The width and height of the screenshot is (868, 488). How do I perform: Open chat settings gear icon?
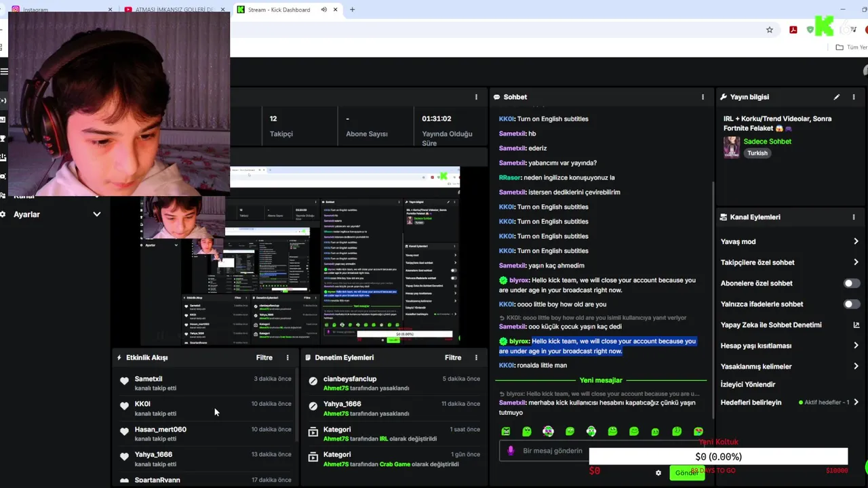tap(658, 473)
